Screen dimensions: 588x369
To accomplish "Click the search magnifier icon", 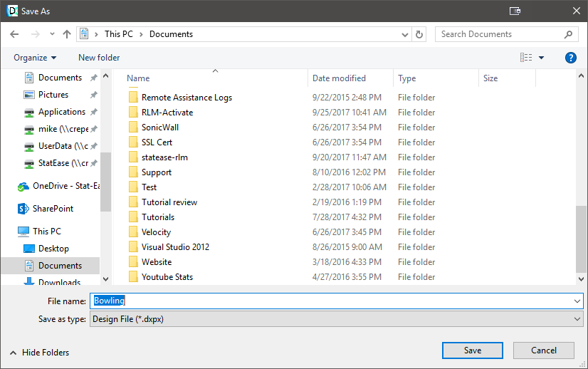I will (x=569, y=34).
